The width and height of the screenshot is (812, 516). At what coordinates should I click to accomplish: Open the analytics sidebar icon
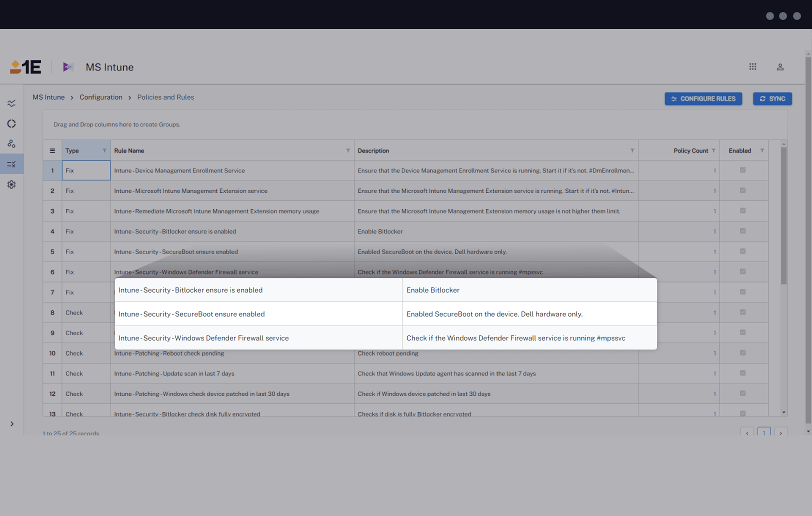[11, 103]
